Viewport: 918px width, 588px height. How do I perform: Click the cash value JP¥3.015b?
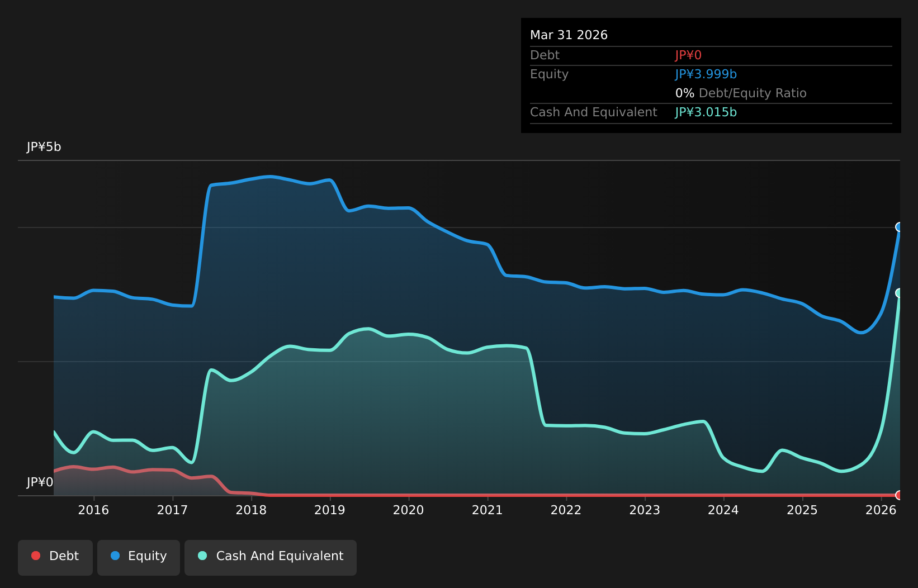706,112
